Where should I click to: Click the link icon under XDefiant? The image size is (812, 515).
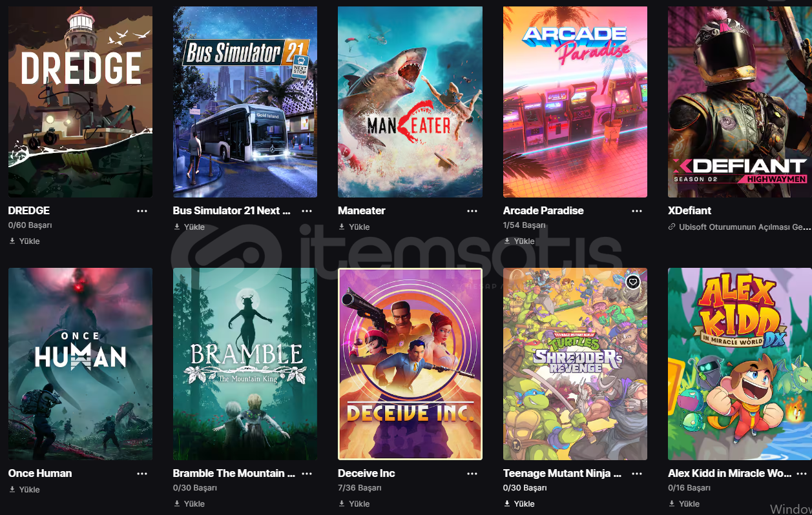click(x=672, y=227)
